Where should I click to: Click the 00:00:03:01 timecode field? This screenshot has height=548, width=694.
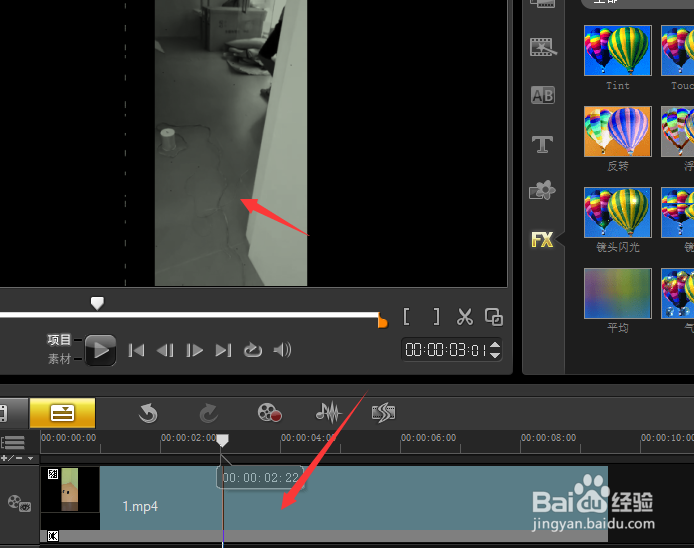point(446,350)
